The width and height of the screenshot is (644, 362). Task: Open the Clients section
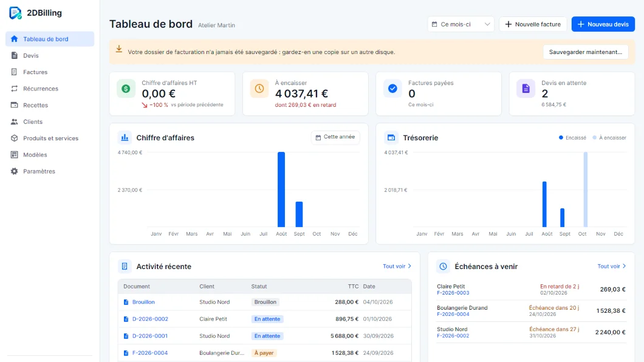[50, 121]
